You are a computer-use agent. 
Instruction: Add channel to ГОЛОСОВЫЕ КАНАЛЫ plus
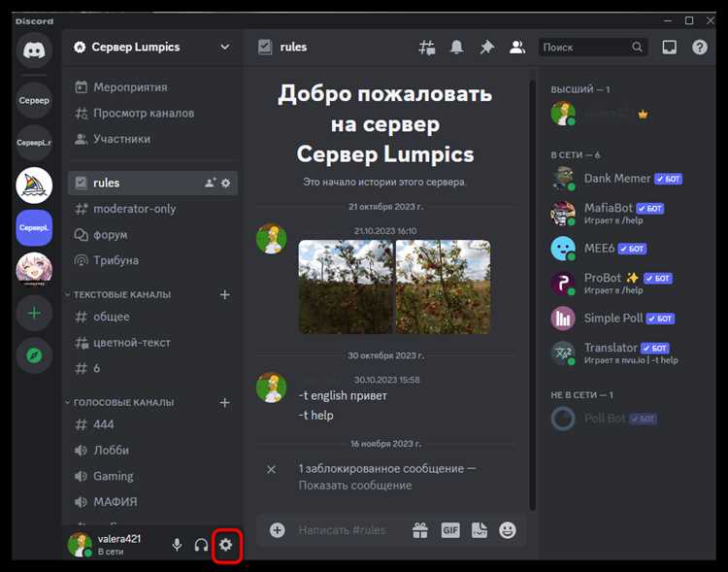[x=225, y=402]
